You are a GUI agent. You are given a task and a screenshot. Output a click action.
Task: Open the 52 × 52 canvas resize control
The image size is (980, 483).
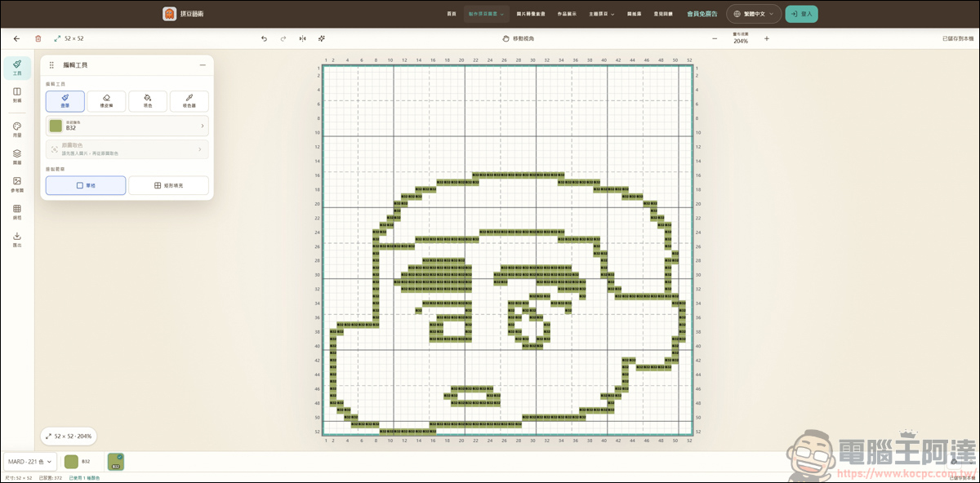pos(69,38)
